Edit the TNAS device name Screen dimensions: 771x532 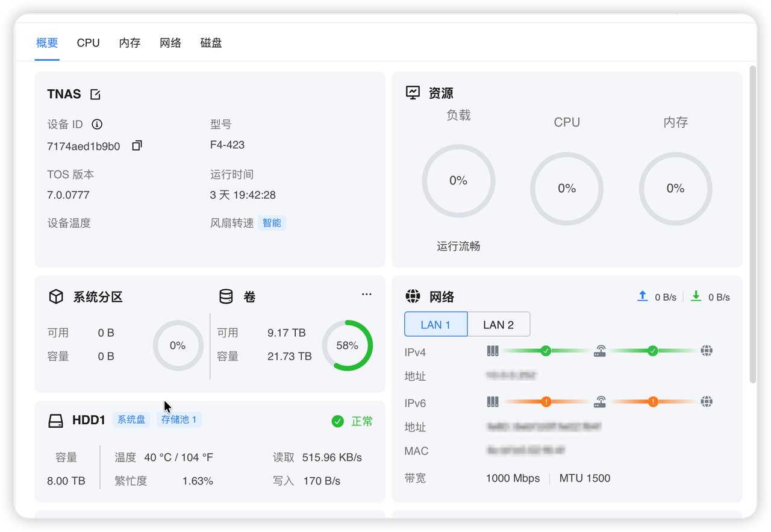pyautogui.click(x=95, y=94)
